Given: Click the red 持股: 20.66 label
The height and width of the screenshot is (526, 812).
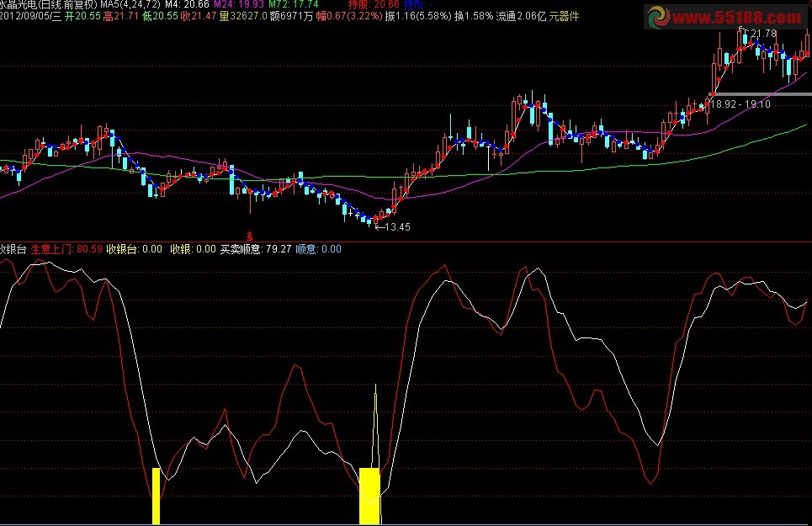Looking at the screenshot, I should tap(374, 4).
